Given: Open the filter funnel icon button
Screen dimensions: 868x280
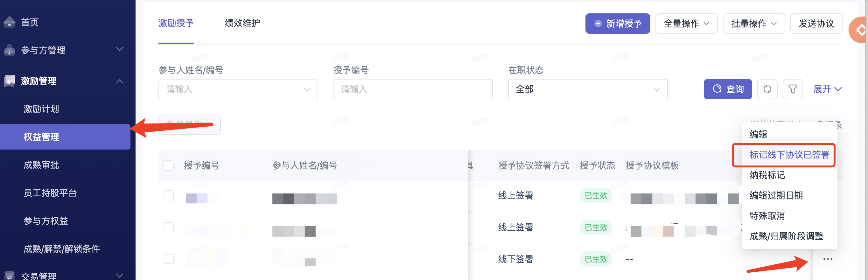Looking at the screenshot, I should click(793, 89).
